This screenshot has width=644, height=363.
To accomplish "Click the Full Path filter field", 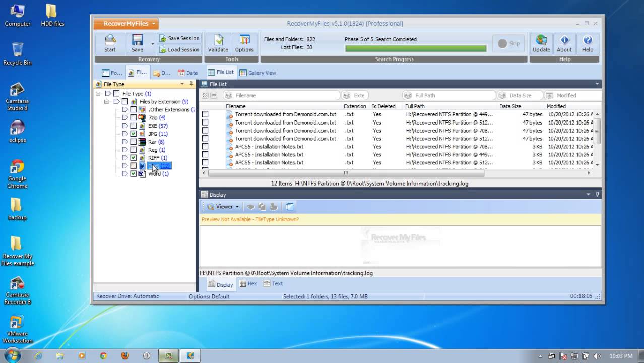I will [449, 95].
